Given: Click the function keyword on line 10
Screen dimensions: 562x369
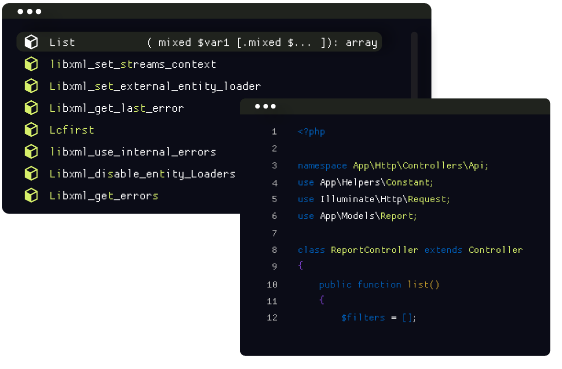Looking at the screenshot, I should coord(380,284).
